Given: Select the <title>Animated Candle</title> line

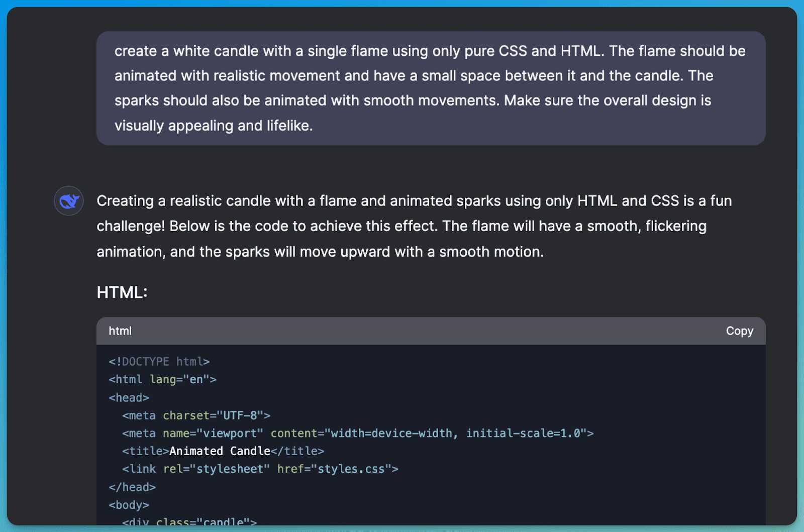Looking at the screenshot, I should tap(223, 451).
